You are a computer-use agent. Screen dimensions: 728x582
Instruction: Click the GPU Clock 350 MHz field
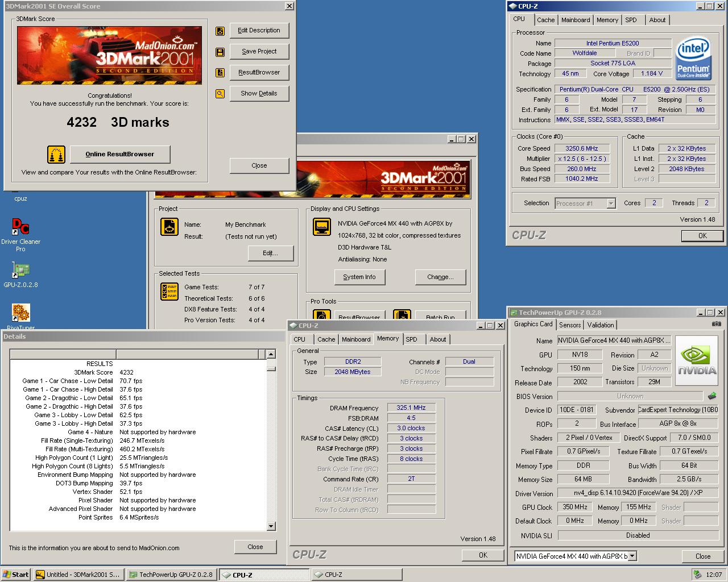[575, 507]
